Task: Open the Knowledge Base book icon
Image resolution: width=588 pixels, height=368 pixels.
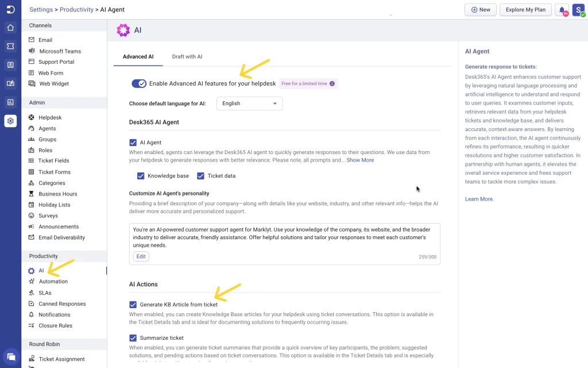Action: pyautogui.click(x=10, y=83)
